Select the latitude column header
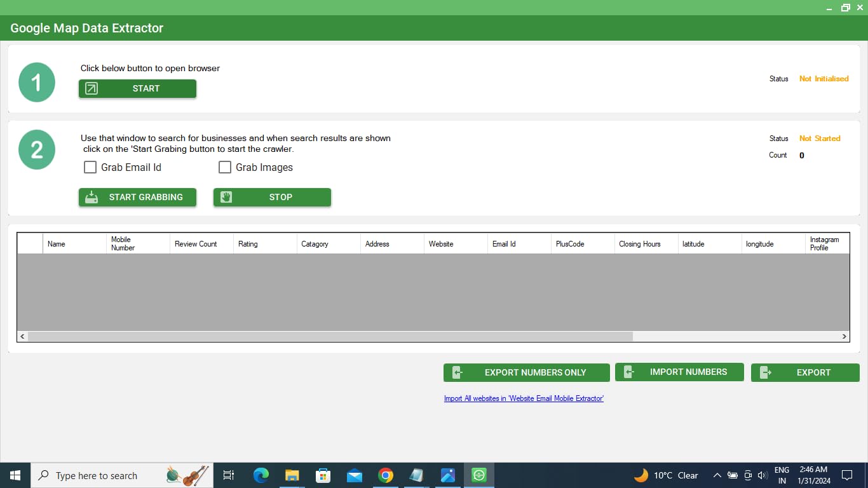The width and height of the screenshot is (868, 488). tap(710, 244)
